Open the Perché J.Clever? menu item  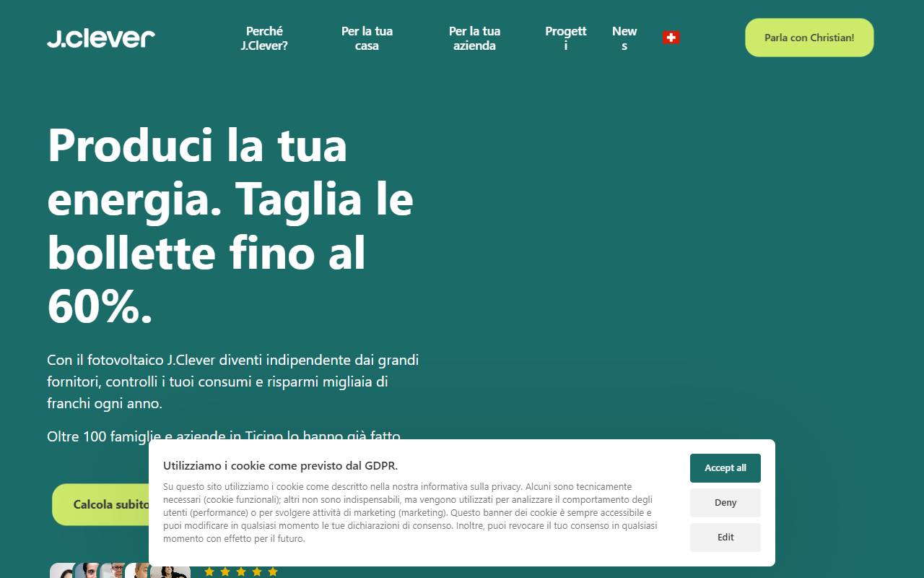pos(264,38)
